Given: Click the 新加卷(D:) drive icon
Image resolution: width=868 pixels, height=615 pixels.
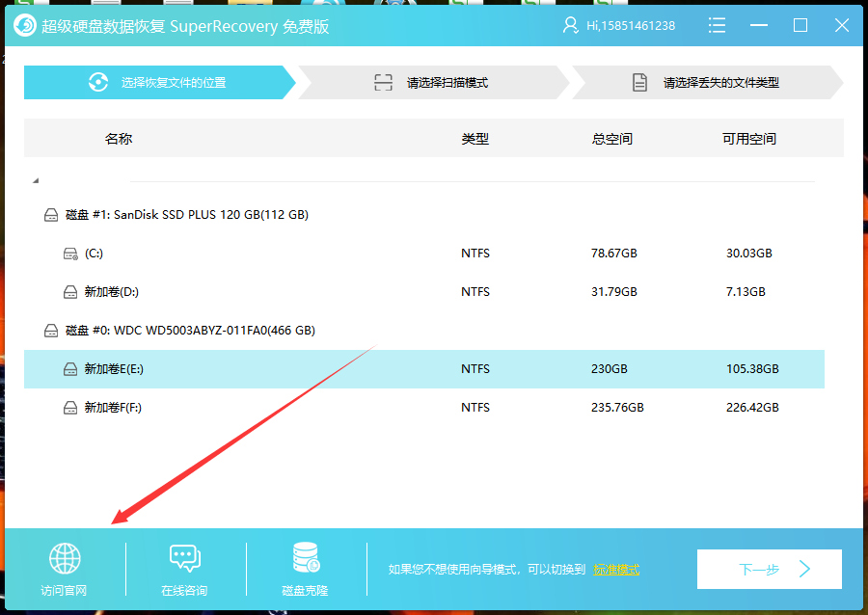Looking at the screenshot, I should (x=70, y=292).
